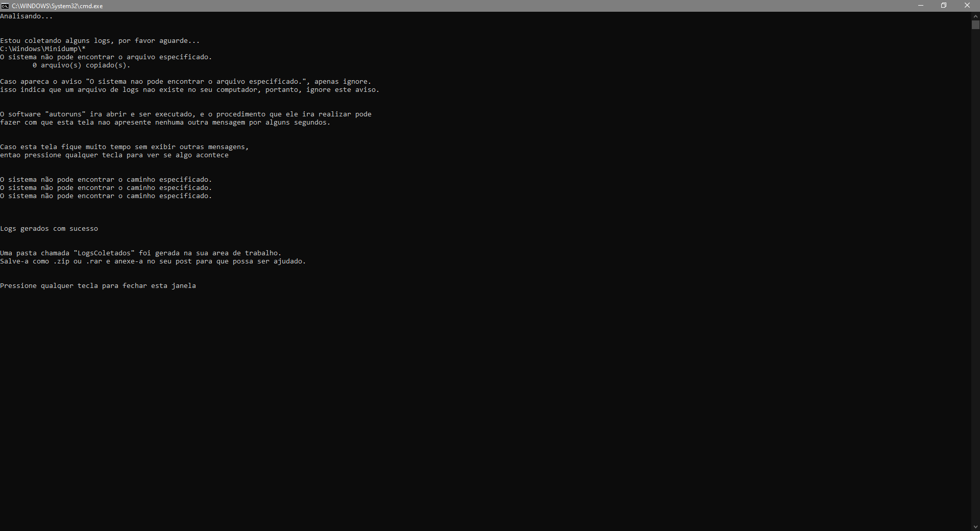
Task: Click the 'Salve-a como .zip ou .rar' line
Action: (153, 261)
